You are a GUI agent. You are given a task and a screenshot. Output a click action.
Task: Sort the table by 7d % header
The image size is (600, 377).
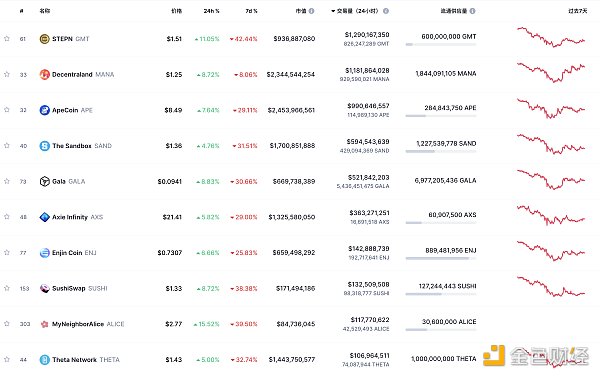(x=251, y=11)
